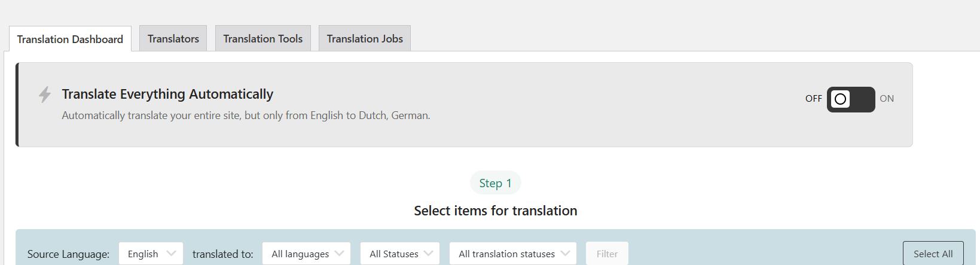Viewport: 980px width, 265px height.
Task: Go to the Translation Jobs tab
Action: (365, 38)
